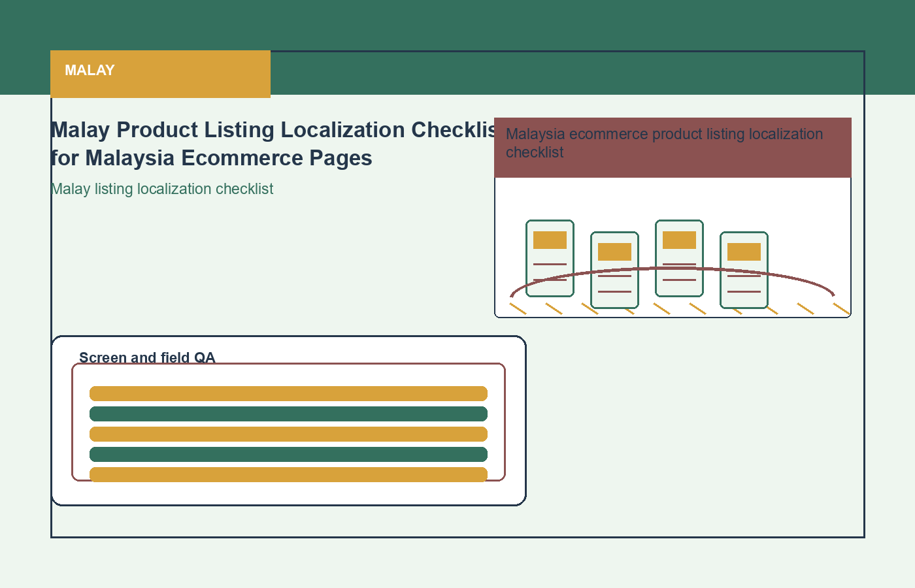This screenshot has height=588, width=915.
Task: Click the Screen and field QA heading
Action: point(147,357)
